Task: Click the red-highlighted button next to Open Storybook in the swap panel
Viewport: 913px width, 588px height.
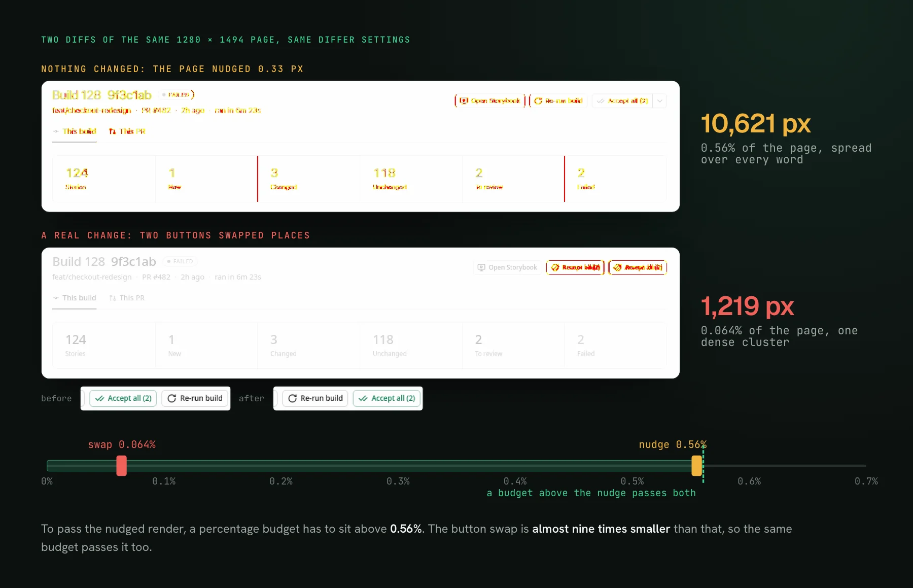Action: 575,267
